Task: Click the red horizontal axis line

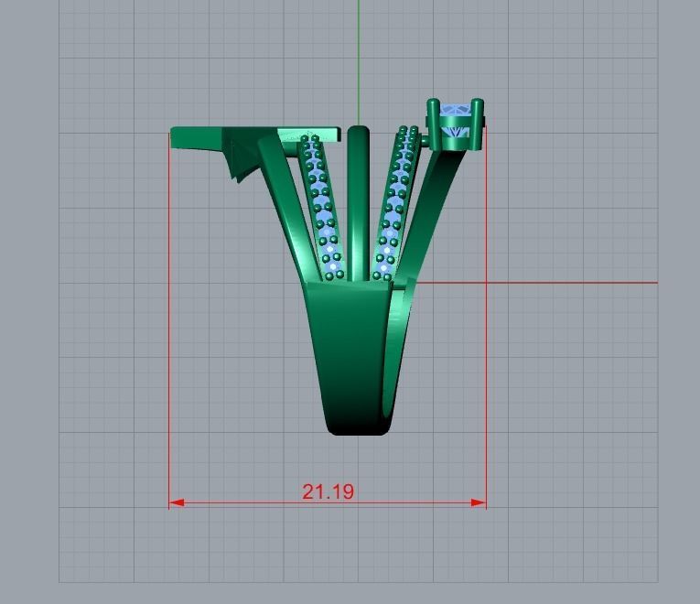Action: coord(535,283)
